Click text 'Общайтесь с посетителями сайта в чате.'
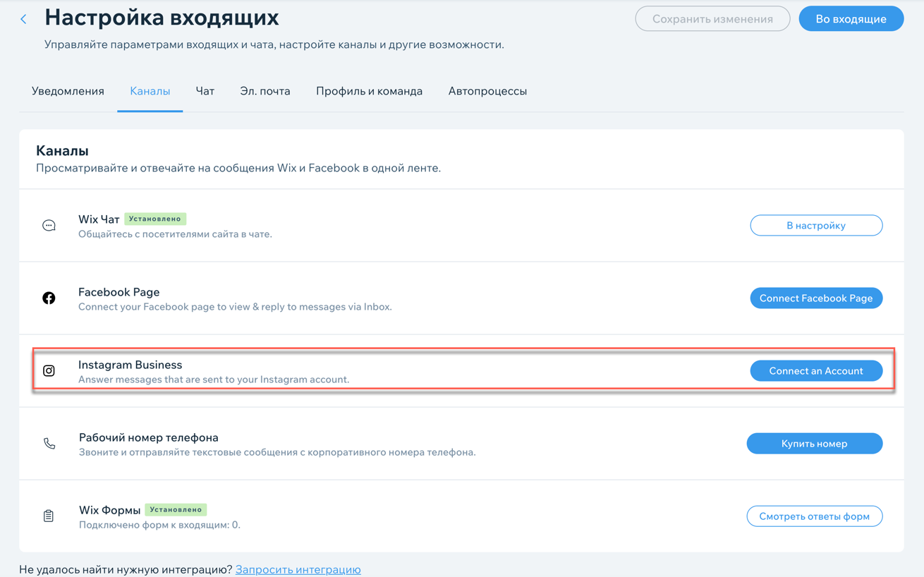The image size is (924, 577). pos(175,234)
